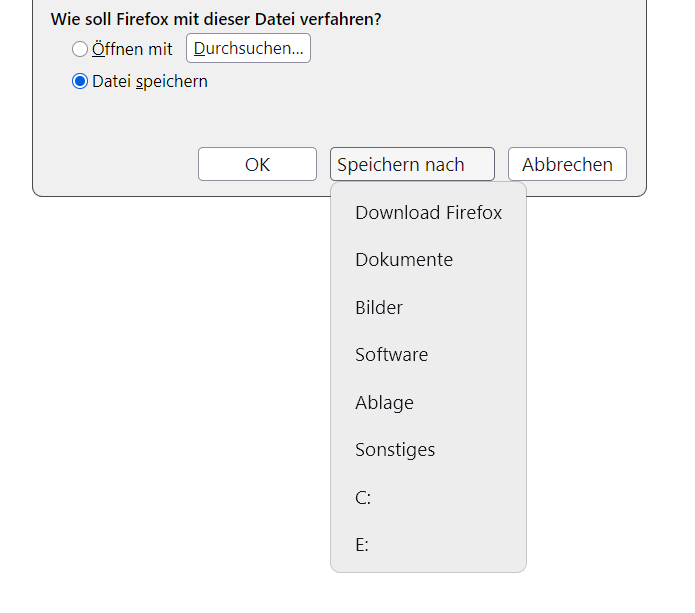This screenshot has height=613, width=695.
Task: Choose the Sonstiges destination
Action: pos(395,450)
